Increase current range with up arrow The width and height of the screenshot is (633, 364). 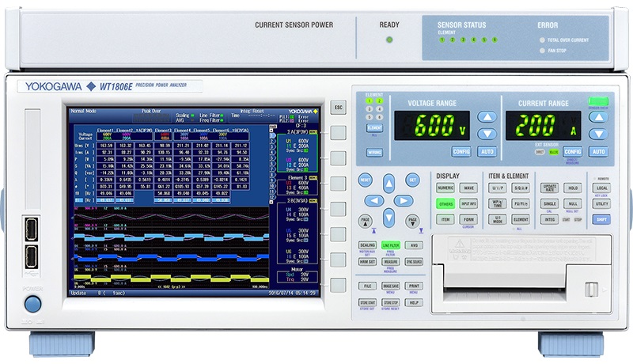click(598, 117)
